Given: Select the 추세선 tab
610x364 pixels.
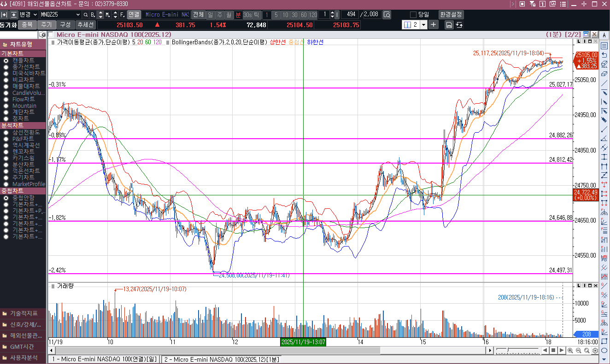Looking at the screenshot, I should pyautogui.click(x=85, y=25).
